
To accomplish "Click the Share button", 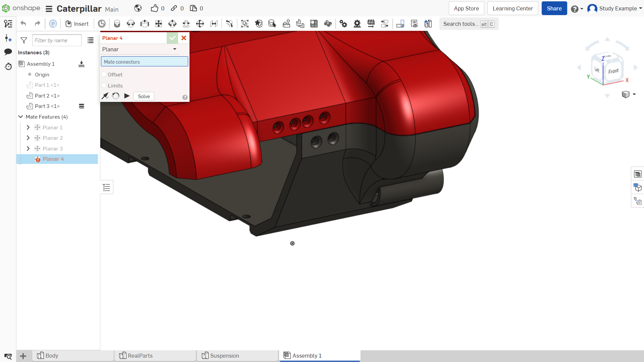I will click(x=554, y=8).
